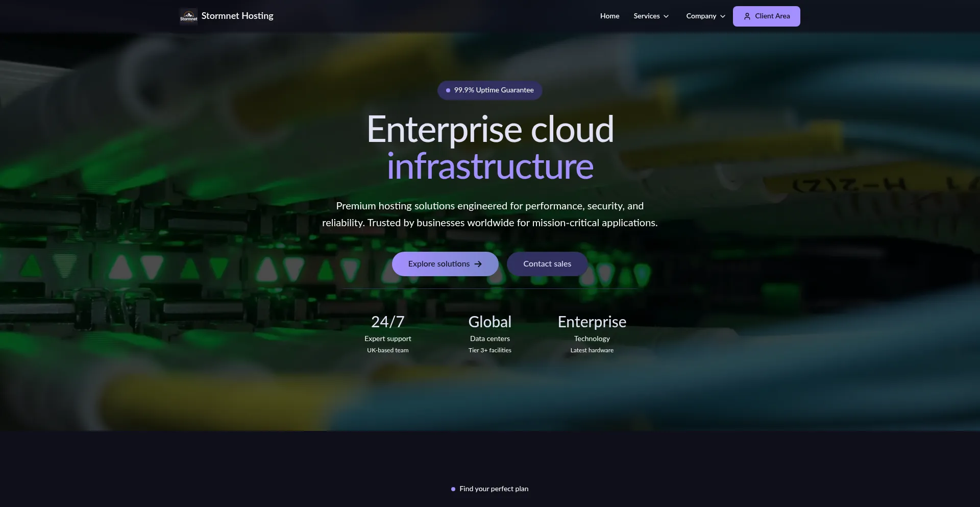Expand the Services chevron arrow
Viewport: 980px width, 507px height.
[x=666, y=16]
